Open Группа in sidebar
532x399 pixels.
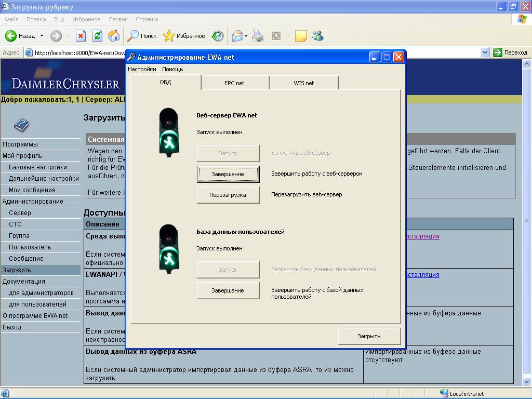coord(19,236)
